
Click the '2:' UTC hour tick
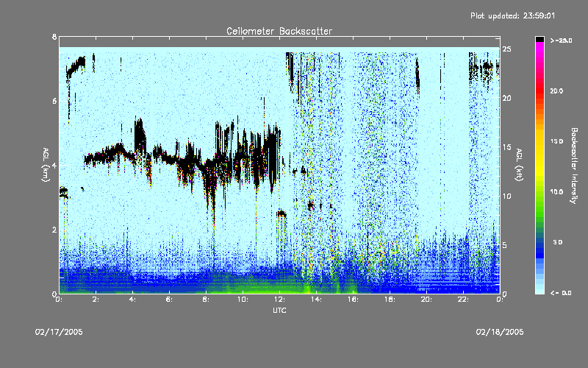[96, 300]
